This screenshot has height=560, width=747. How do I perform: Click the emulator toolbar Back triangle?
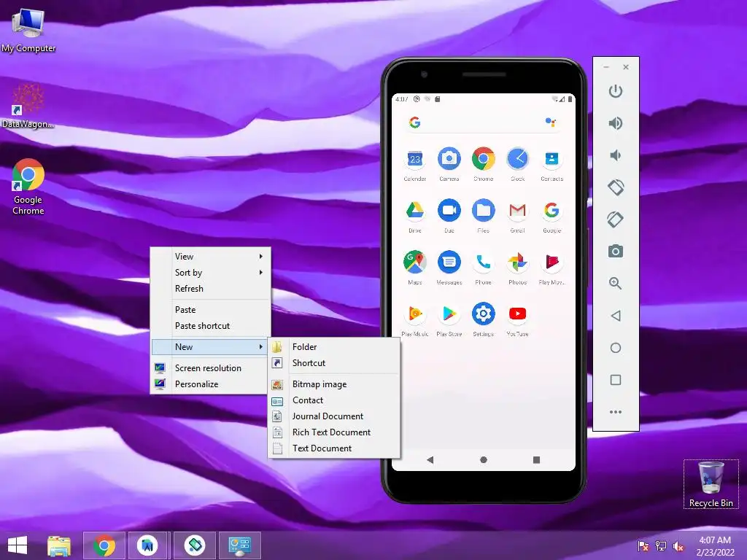pos(616,316)
